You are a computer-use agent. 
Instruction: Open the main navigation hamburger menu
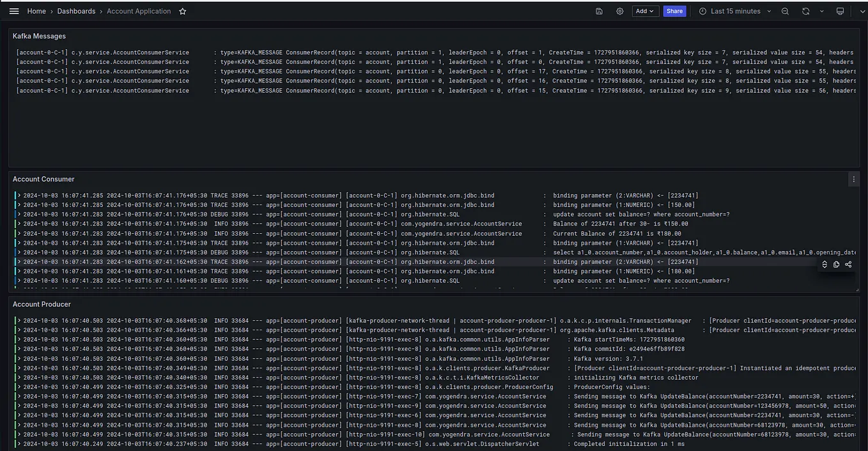[x=14, y=10]
